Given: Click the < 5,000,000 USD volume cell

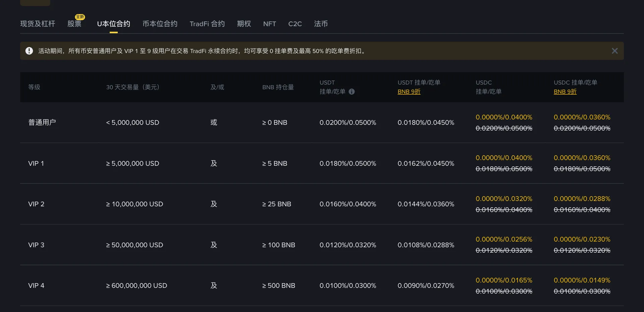Looking at the screenshot, I should click(x=132, y=122).
